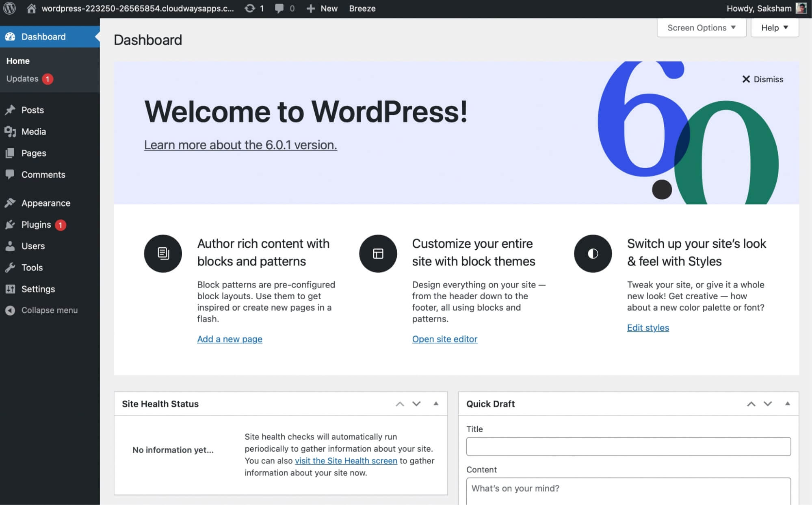Click the Comments icon in sidebar
This screenshot has height=505, width=812.
(x=10, y=174)
